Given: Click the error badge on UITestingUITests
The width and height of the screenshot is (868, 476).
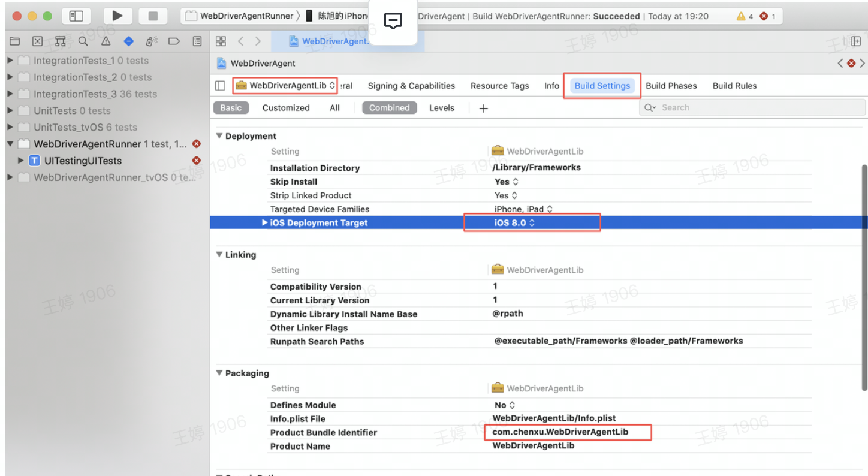Looking at the screenshot, I should coord(196,161).
